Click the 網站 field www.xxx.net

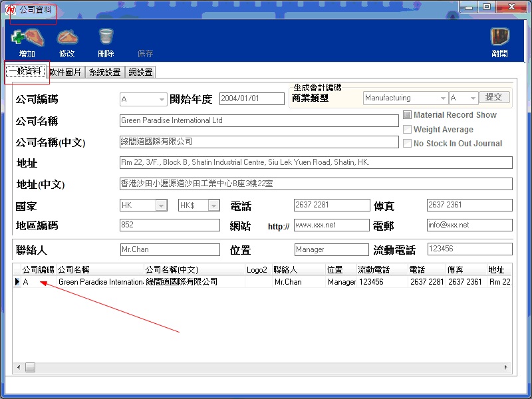pos(331,225)
